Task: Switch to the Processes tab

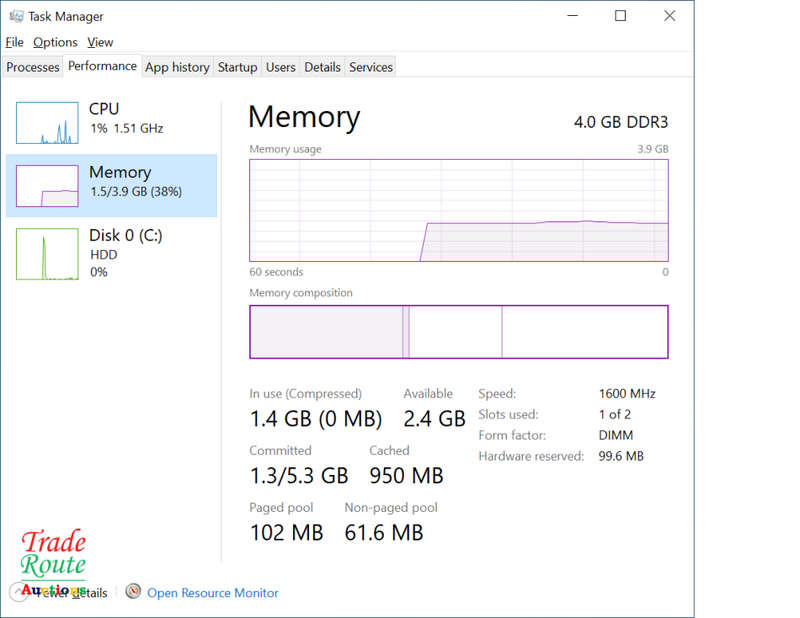Action: tap(33, 67)
